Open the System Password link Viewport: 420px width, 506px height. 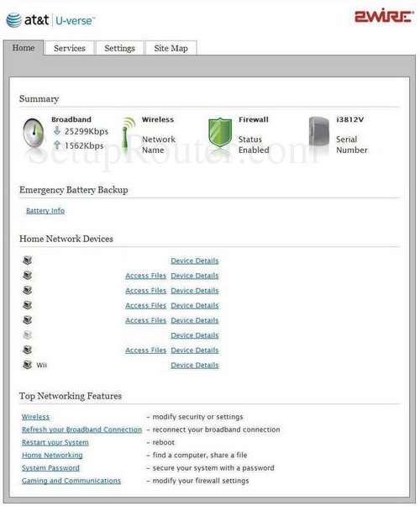(50, 468)
